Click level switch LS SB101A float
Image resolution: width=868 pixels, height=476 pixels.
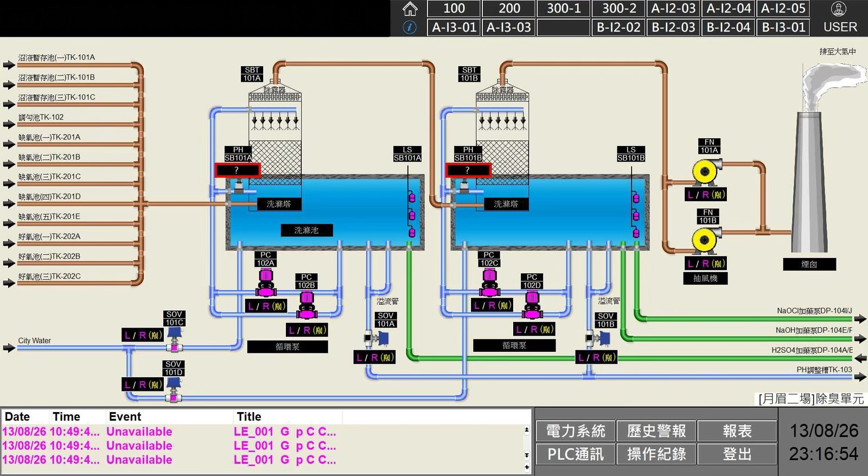pos(412,215)
